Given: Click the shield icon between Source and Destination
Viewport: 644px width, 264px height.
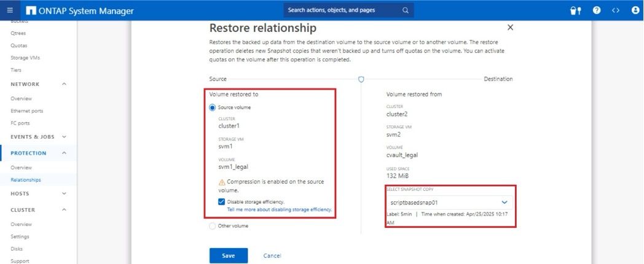Looking at the screenshot, I should (x=361, y=79).
